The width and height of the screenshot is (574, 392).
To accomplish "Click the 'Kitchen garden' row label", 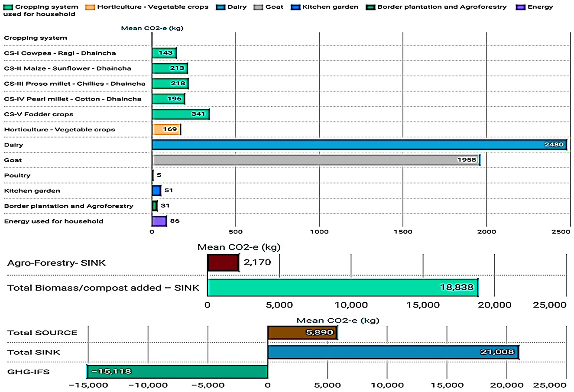I will click(32, 191).
